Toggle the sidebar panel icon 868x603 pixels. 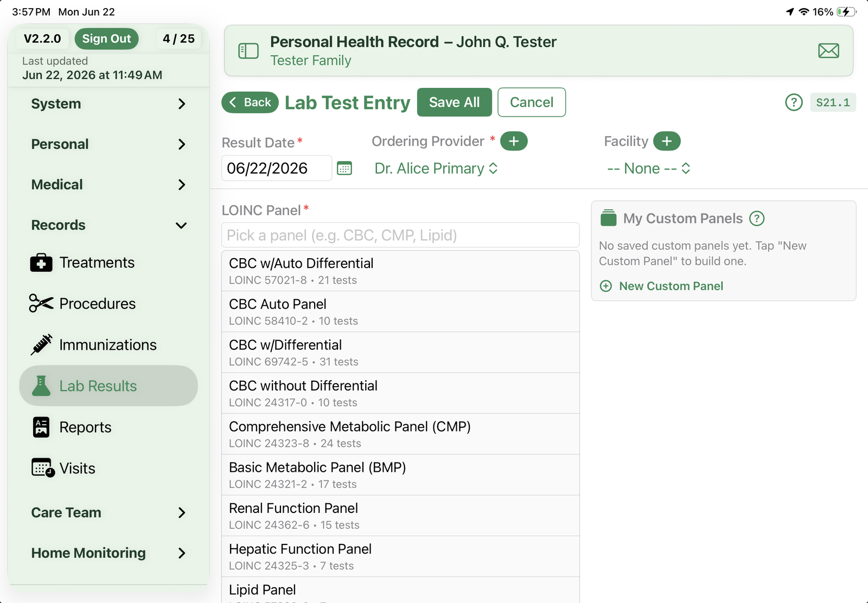(248, 51)
